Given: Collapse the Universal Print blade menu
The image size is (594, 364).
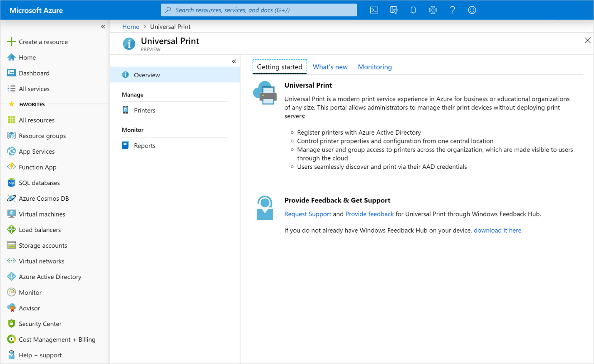Looking at the screenshot, I should coord(234,61).
